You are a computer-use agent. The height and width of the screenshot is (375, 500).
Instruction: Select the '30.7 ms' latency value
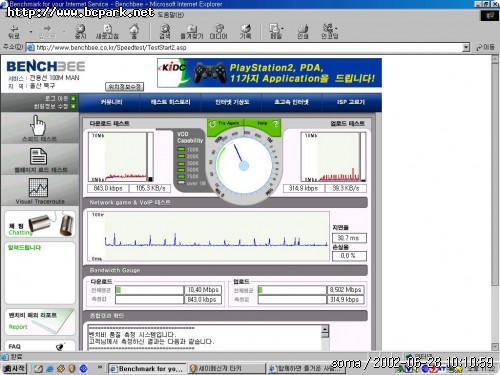coord(349,238)
